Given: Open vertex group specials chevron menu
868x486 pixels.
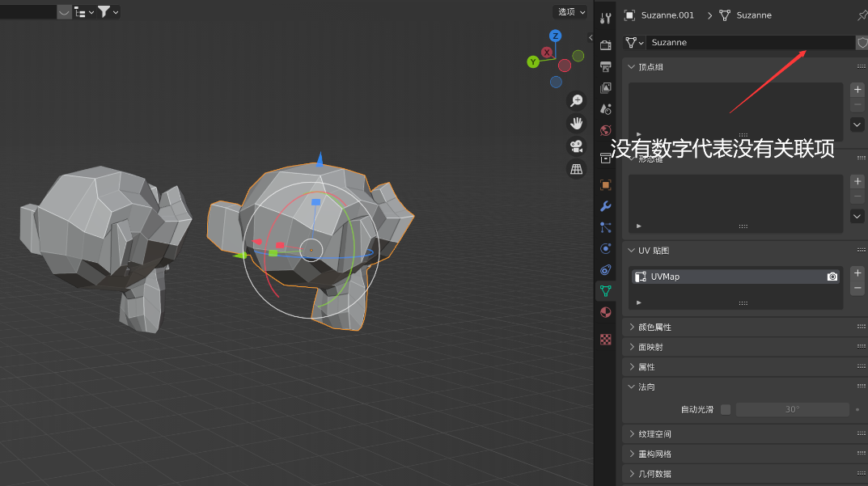Looking at the screenshot, I should (857, 125).
